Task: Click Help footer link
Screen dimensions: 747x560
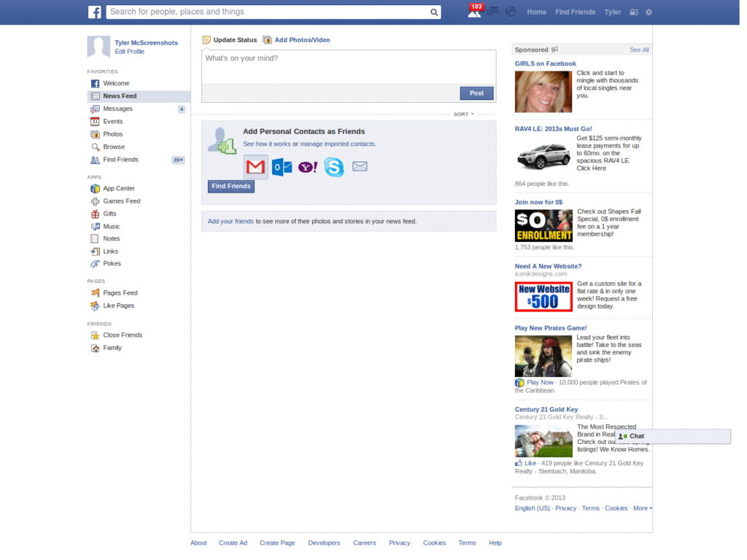Action: tap(495, 542)
